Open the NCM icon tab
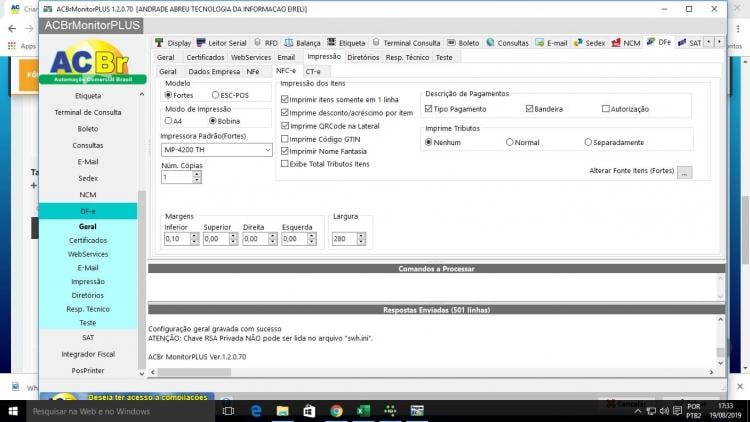The image size is (750, 422). (x=616, y=43)
